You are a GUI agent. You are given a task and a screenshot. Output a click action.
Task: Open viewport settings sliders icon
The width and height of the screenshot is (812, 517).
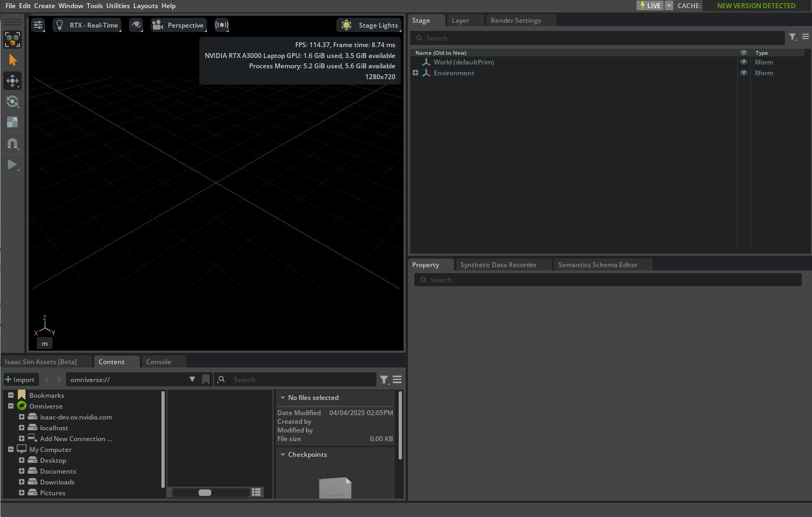click(38, 25)
